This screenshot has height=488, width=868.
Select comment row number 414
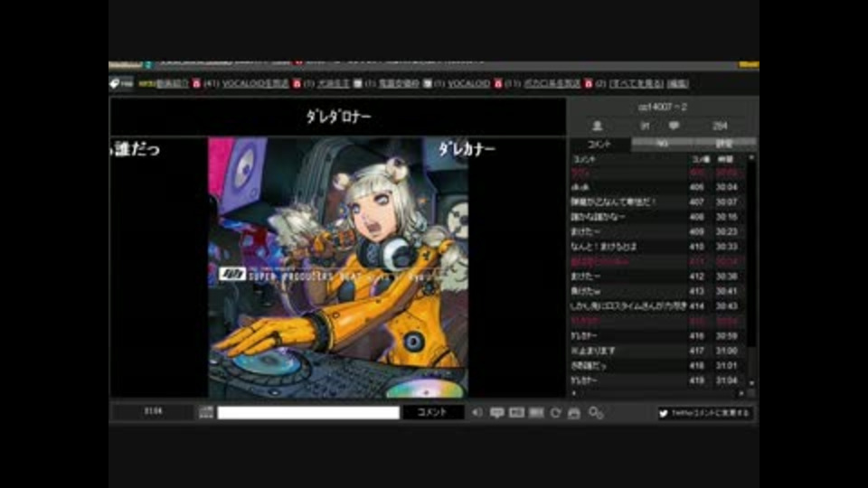pos(657,306)
